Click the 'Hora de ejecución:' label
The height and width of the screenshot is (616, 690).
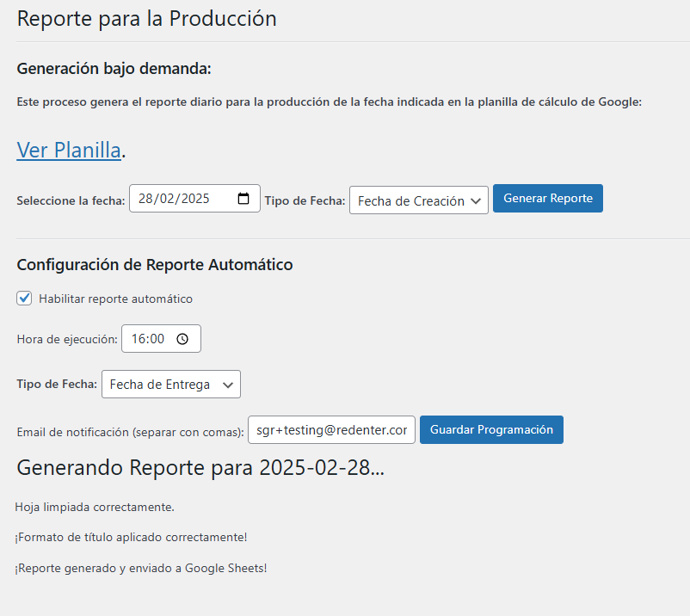(66, 339)
